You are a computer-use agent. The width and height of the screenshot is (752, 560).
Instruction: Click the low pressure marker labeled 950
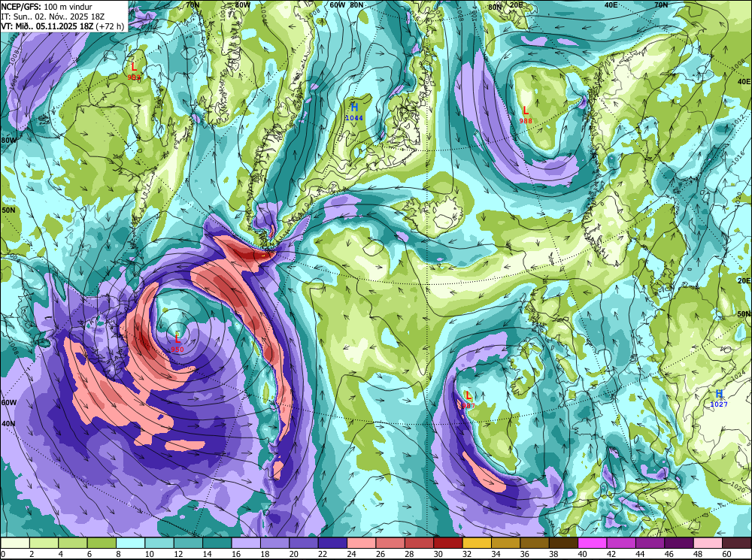pyautogui.click(x=177, y=344)
